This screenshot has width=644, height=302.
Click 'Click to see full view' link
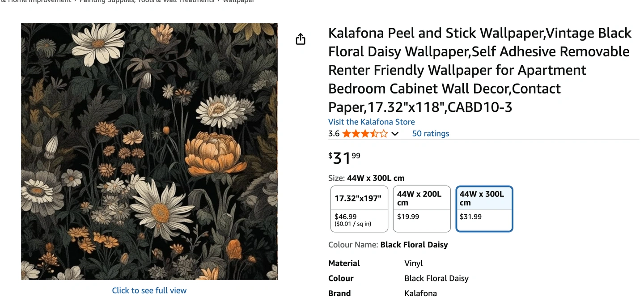tap(149, 290)
